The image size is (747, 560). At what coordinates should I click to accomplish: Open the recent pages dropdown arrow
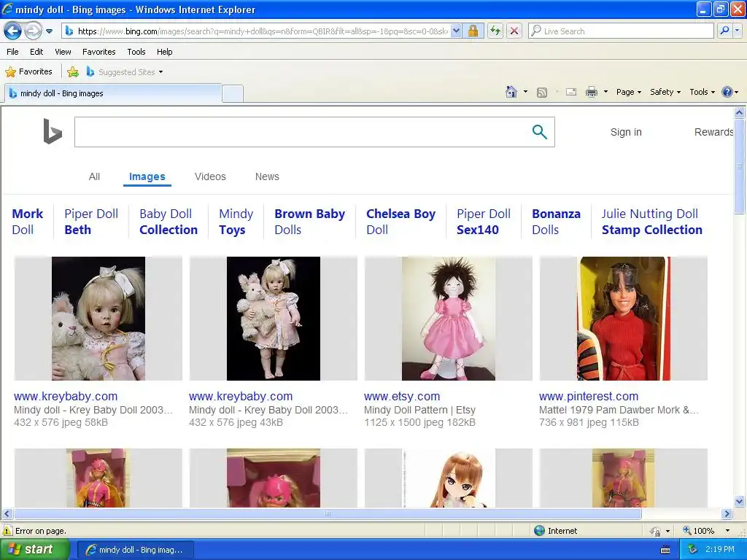[x=49, y=31]
